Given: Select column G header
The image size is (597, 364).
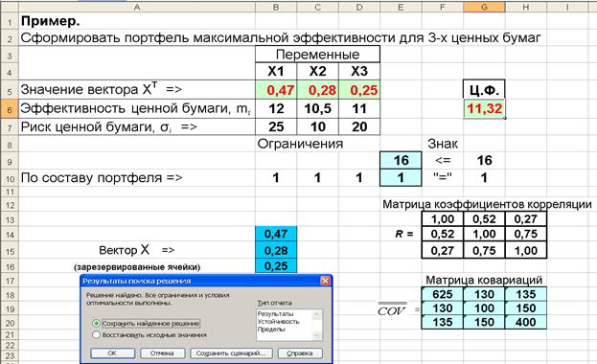Looking at the screenshot, I should [x=484, y=7].
